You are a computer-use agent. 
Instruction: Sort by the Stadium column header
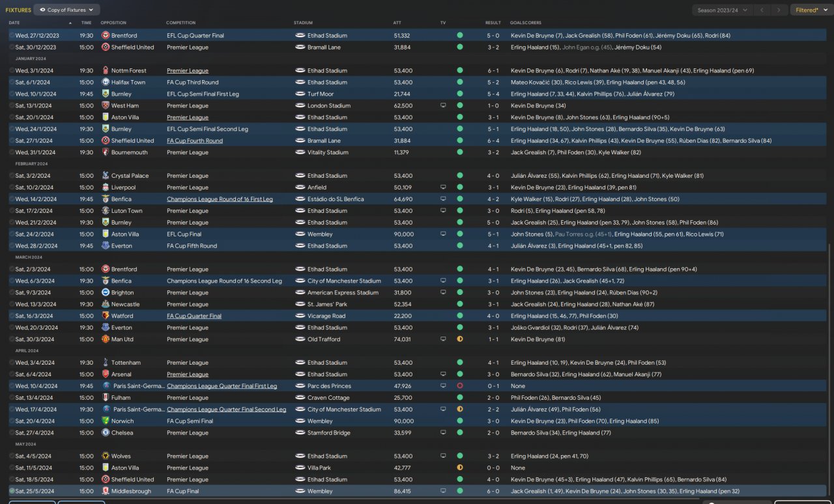(x=303, y=23)
